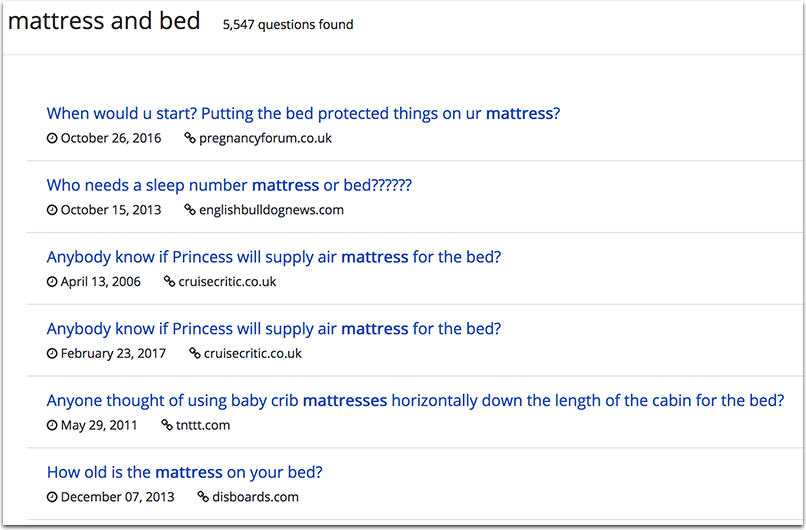This screenshot has height=530, width=806.
Task: Open question about bed protected things on mattress
Action: 303,114
